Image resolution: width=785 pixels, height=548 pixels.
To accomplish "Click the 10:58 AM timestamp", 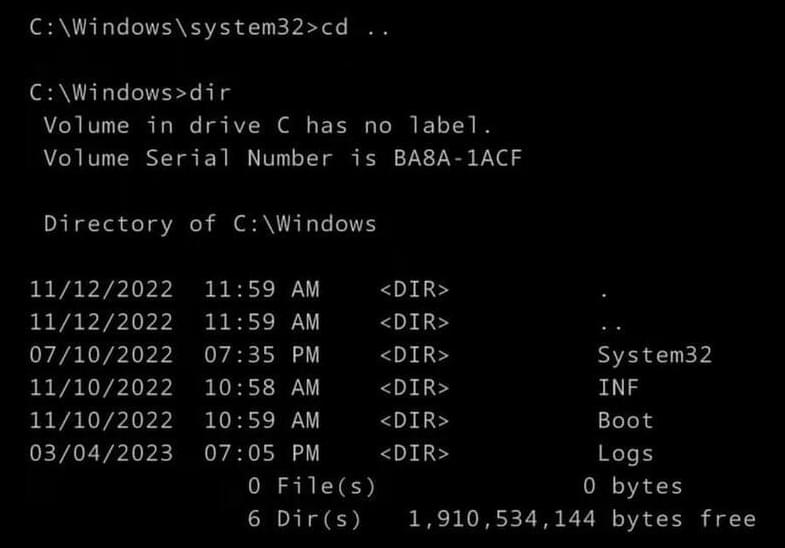I will [261, 387].
